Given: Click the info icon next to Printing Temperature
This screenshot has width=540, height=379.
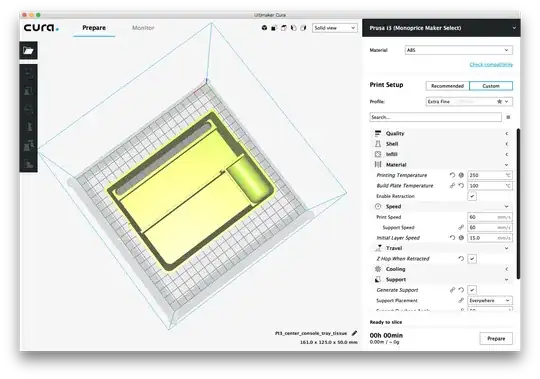Looking at the screenshot, I should tap(461, 175).
